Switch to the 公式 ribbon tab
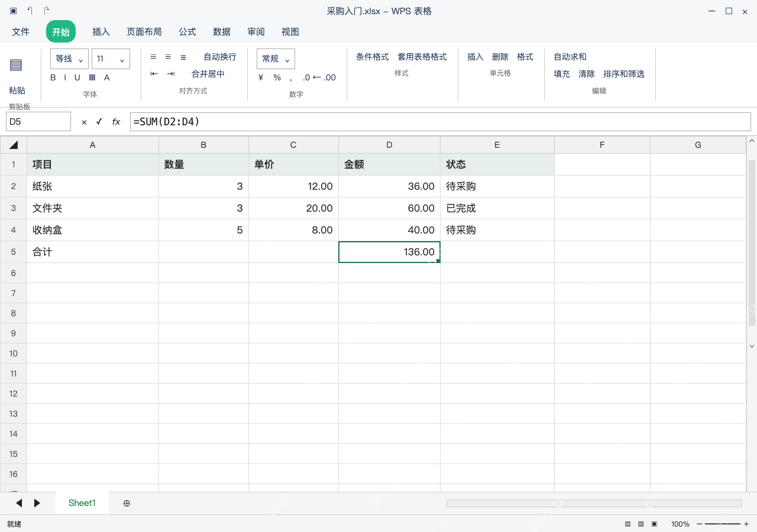The image size is (757, 532). click(x=187, y=32)
